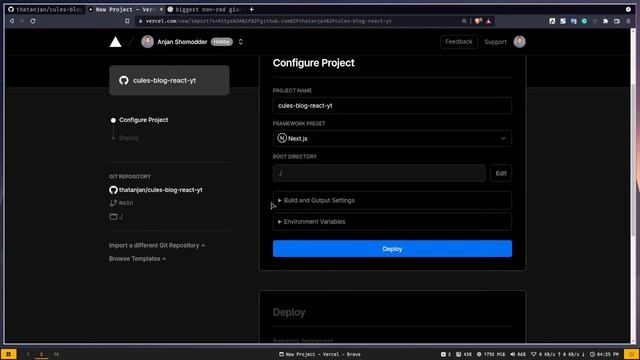This screenshot has height=360, width=640.
Task: Click the address bar URL
Action: pyautogui.click(x=269, y=21)
